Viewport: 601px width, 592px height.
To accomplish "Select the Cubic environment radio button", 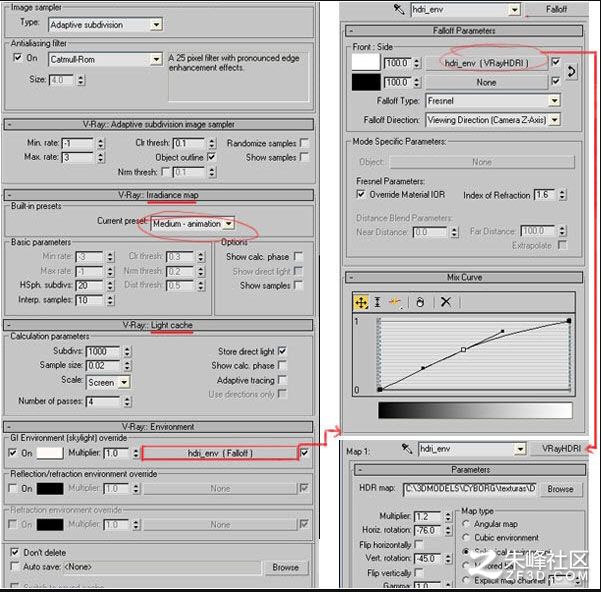I will pyautogui.click(x=466, y=538).
